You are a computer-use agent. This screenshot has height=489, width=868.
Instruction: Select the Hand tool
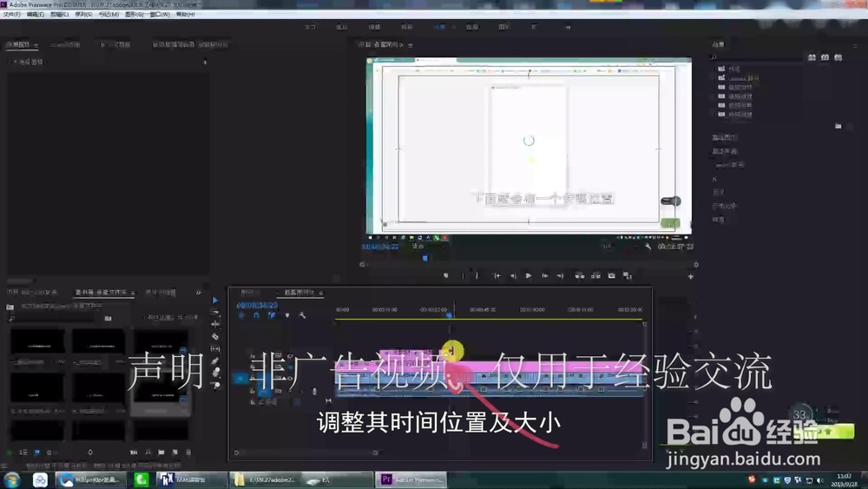pyautogui.click(x=215, y=373)
